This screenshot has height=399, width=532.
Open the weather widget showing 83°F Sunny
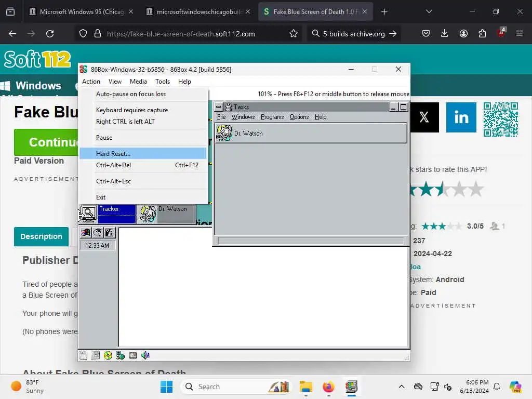(x=28, y=387)
